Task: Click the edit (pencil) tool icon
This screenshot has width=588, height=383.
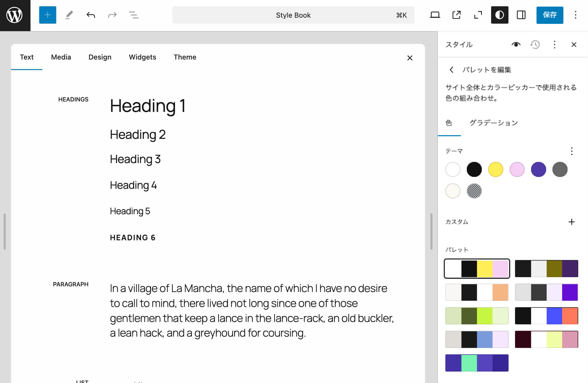Action: [69, 15]
